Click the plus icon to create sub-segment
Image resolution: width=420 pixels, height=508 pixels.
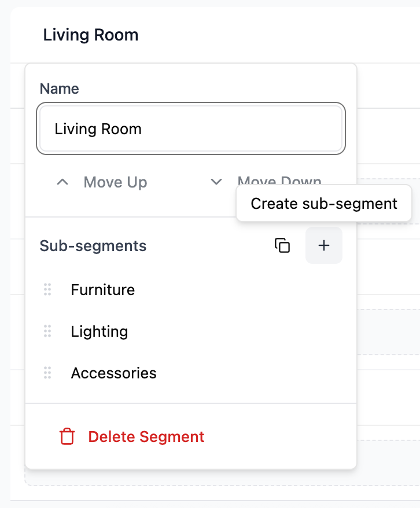(x=324, y=245)
